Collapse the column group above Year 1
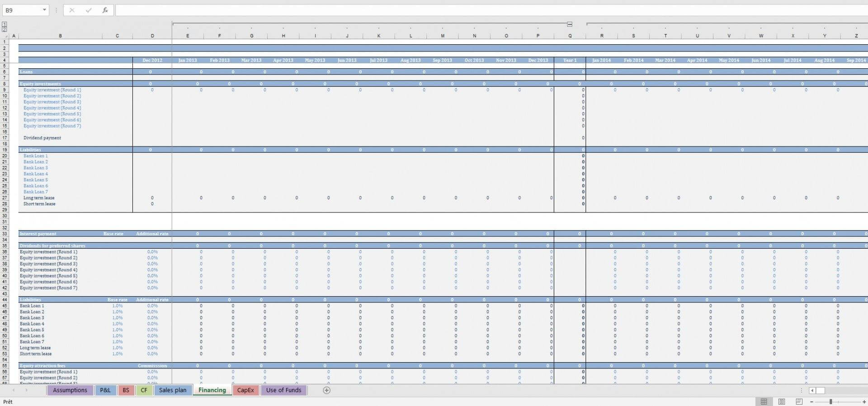Screen dimensions: 868x406 570,24
